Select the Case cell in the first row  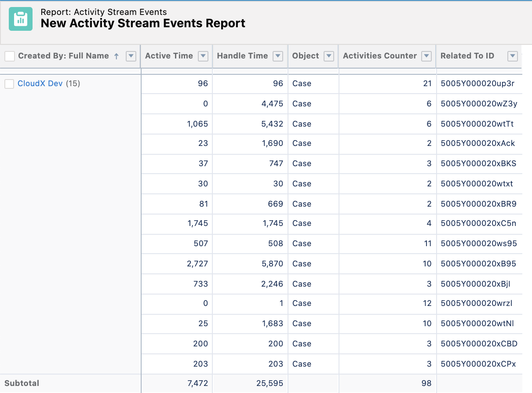pos(302,84)
